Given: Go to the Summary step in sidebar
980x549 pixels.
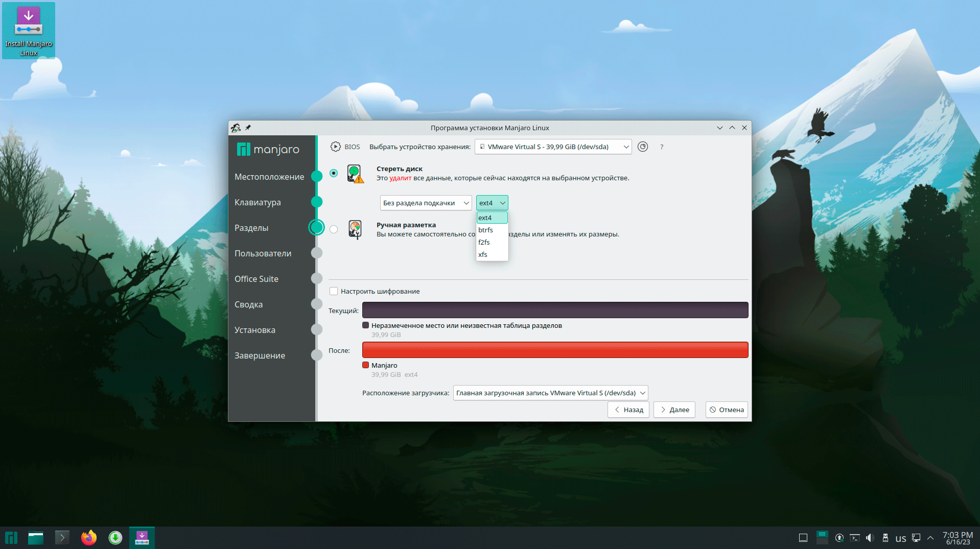Looking at the screenshot, I should point(248,304).
